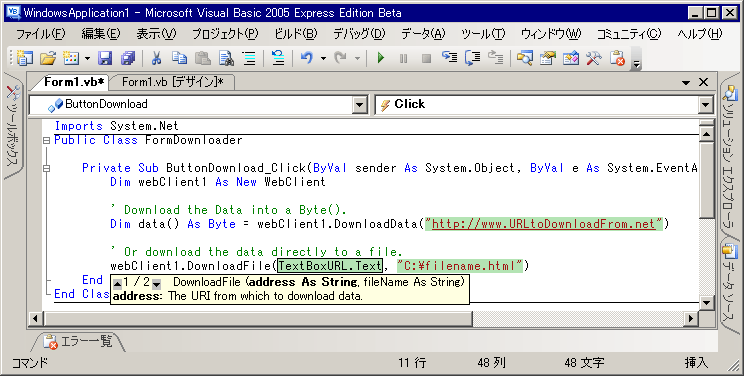Click the New Project toolbar icon

pyautogui.click(x=25, y=58)
